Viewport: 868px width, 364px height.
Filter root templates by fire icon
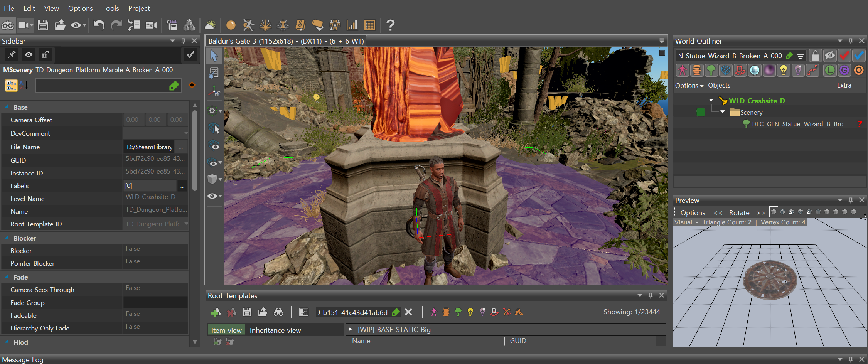pyautogui.click(x=519, y=312)
